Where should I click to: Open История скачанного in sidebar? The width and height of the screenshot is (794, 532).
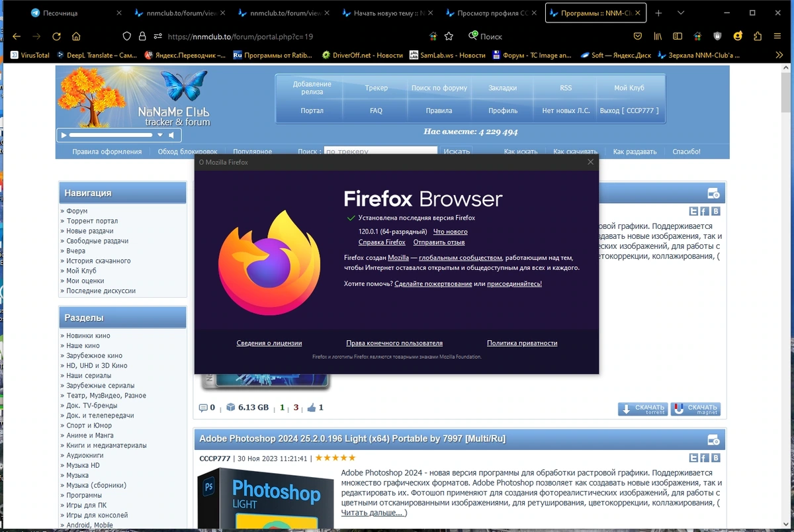(99, 261)
